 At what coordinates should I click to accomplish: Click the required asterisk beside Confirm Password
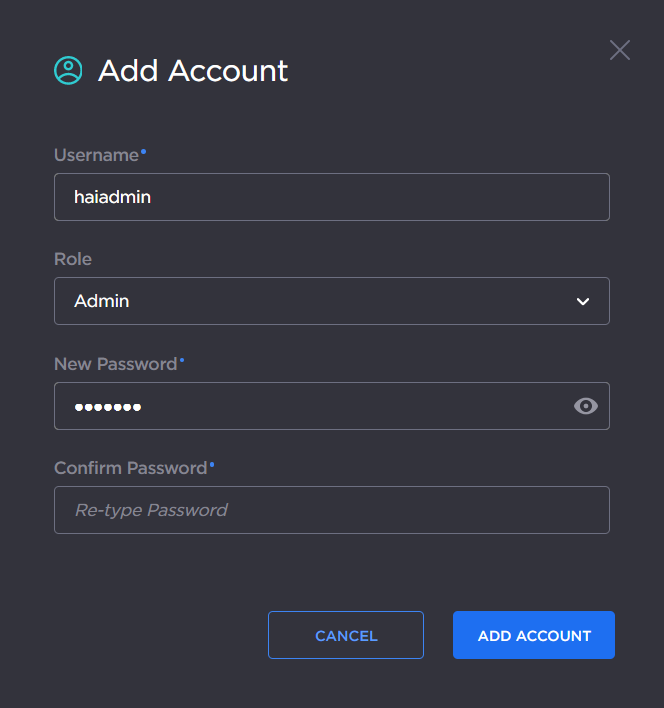point(212,465)
